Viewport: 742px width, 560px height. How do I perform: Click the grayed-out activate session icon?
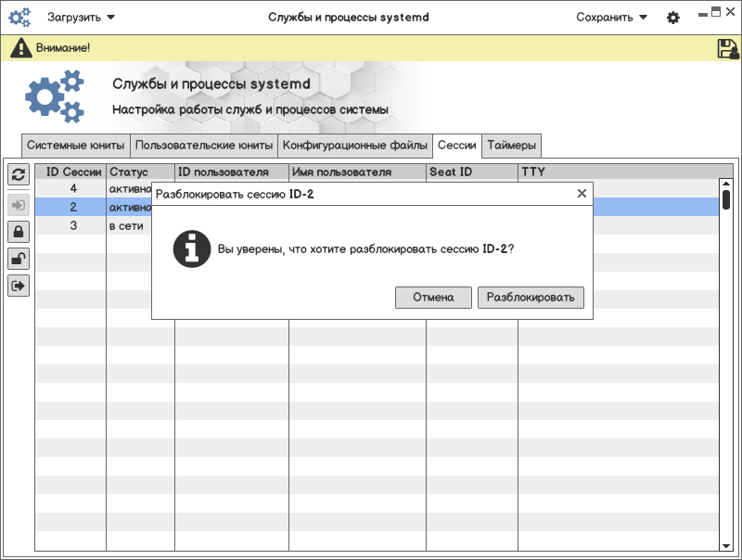tap(19, 204)
